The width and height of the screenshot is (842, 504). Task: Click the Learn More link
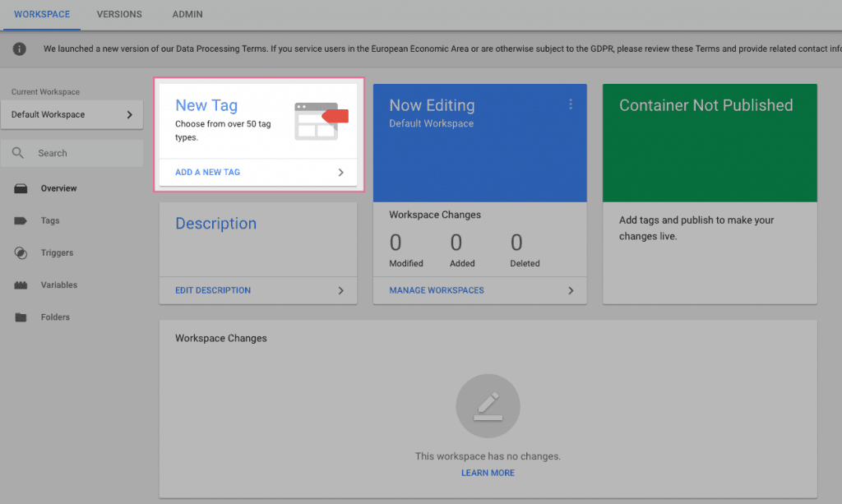click(x=488, y=473)
